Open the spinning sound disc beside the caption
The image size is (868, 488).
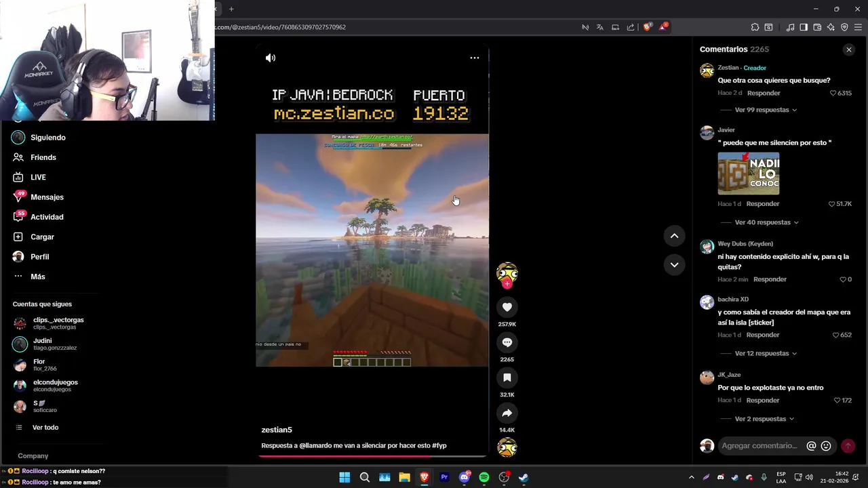[x=507, y=447]
